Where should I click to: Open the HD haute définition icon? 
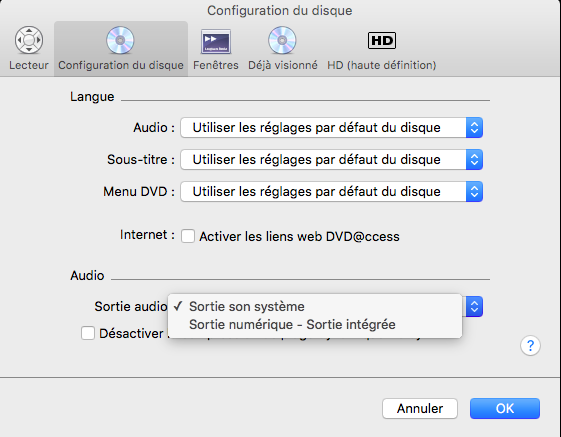382,40
